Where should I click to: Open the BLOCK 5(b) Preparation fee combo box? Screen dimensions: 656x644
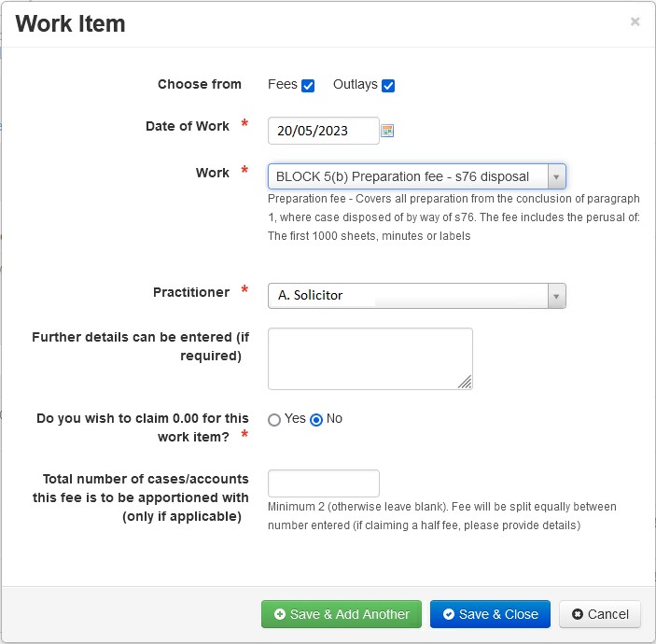tap(417, 176)
